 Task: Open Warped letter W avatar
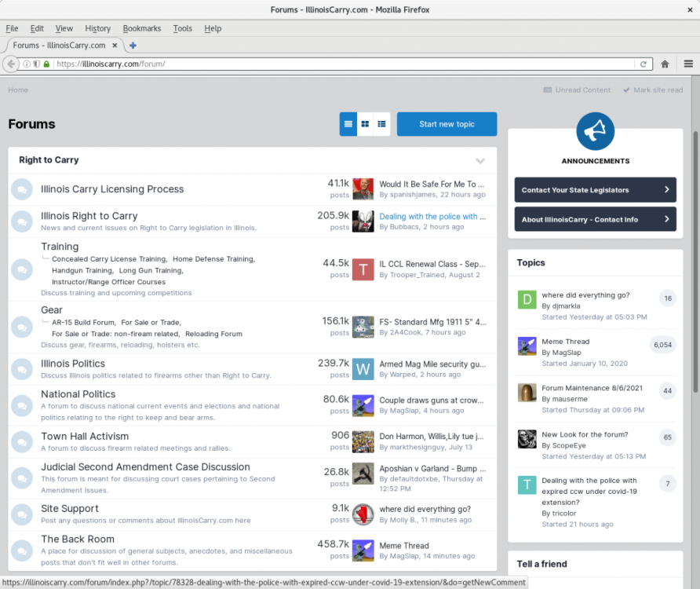[363, 369]
